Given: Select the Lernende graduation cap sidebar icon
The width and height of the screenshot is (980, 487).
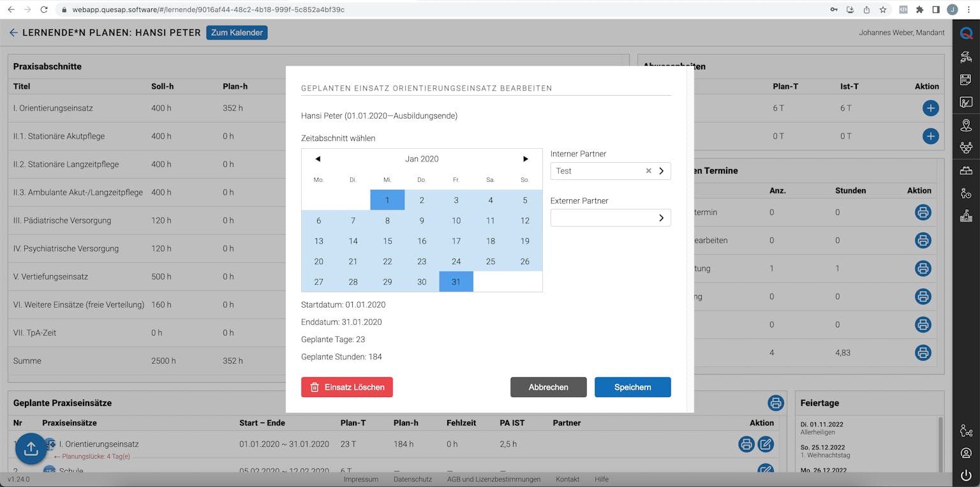Looking at the screenshot, I should 965,57.
